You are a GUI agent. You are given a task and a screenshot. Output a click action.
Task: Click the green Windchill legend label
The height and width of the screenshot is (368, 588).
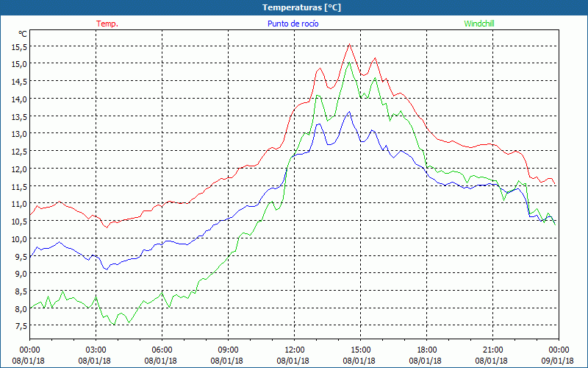click(479, 24)
